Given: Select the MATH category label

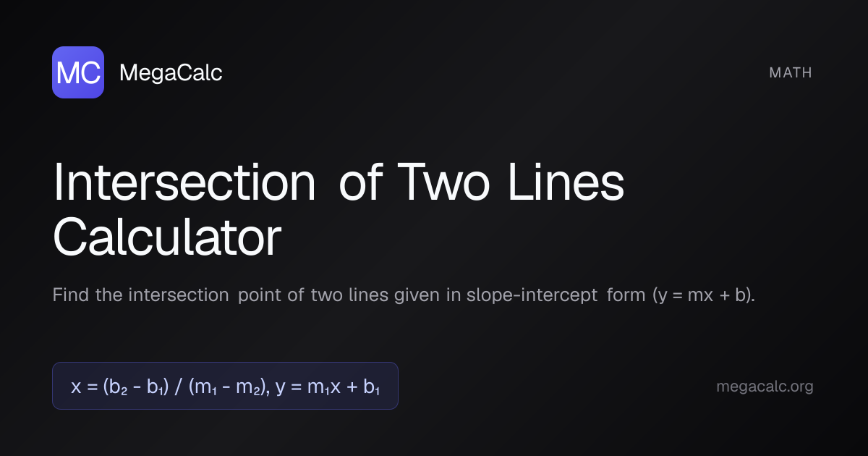Looking at the screenshot, I should (791, 72).
